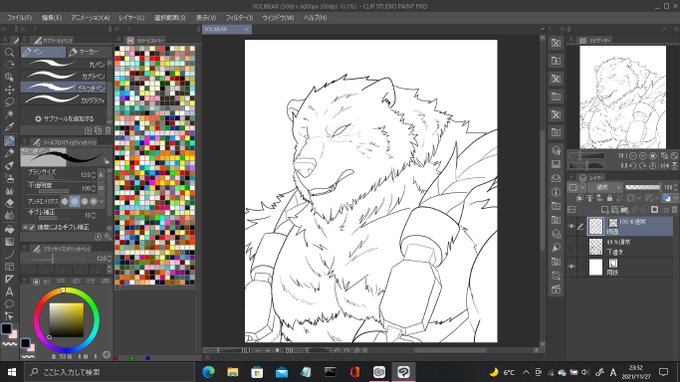
Task: Select the strongest anti-aliasing option
Action: [x=94, y=201]
